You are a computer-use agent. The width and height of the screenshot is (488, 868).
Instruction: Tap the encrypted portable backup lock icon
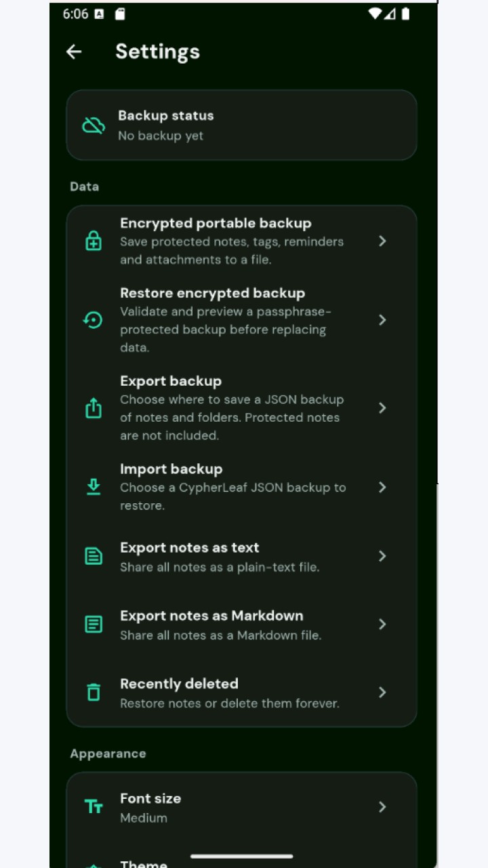(94, 241)
